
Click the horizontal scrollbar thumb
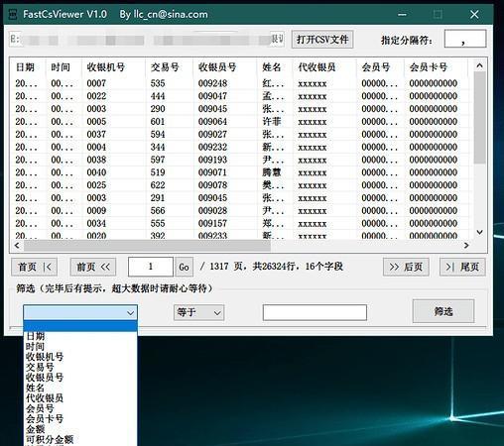147,246
